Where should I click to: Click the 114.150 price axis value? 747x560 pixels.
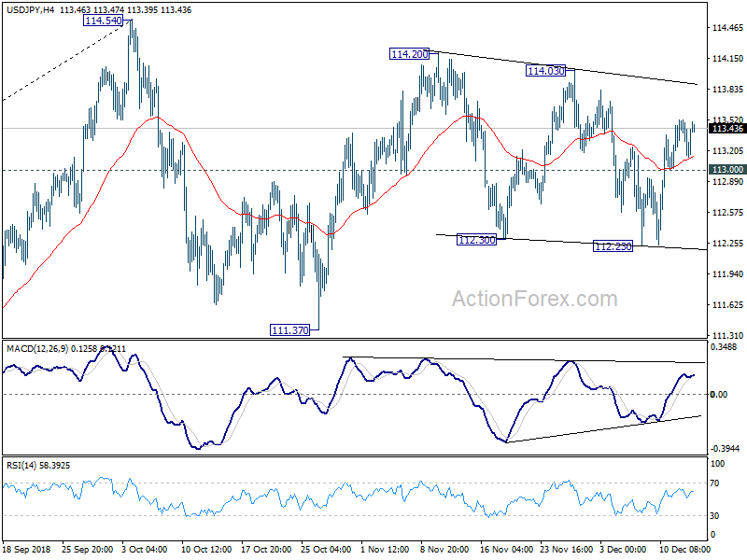point(727,59)
